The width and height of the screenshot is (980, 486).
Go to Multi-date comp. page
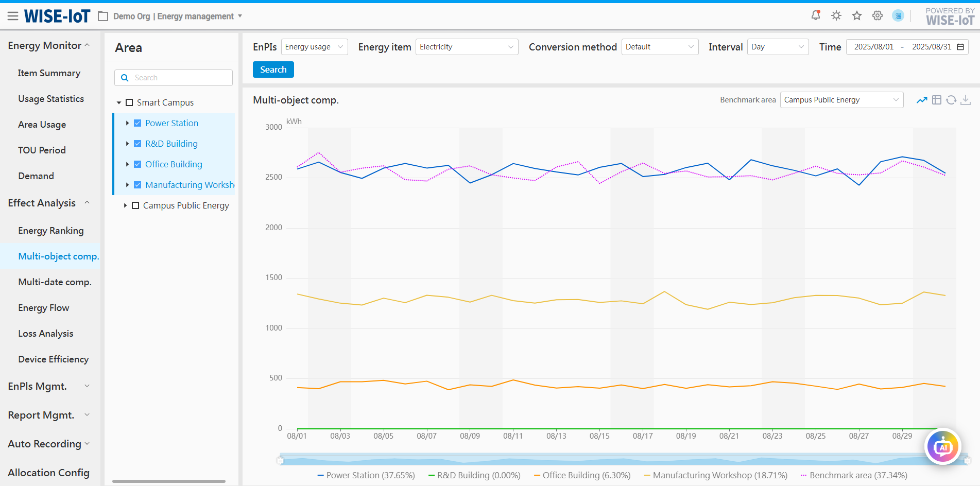coord(55,282)
